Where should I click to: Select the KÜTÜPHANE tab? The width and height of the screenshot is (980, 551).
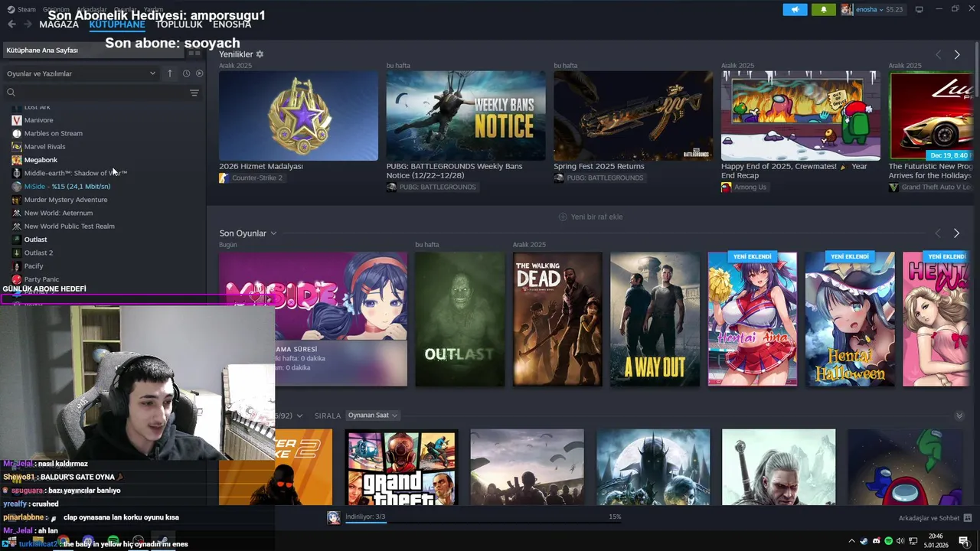tap(117, 24)
